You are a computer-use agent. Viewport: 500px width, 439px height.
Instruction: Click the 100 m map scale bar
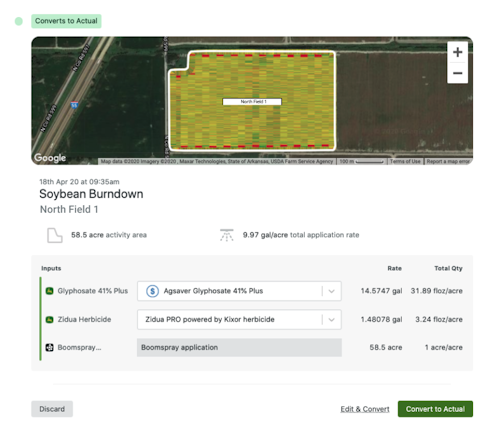[x=361, y=161]
